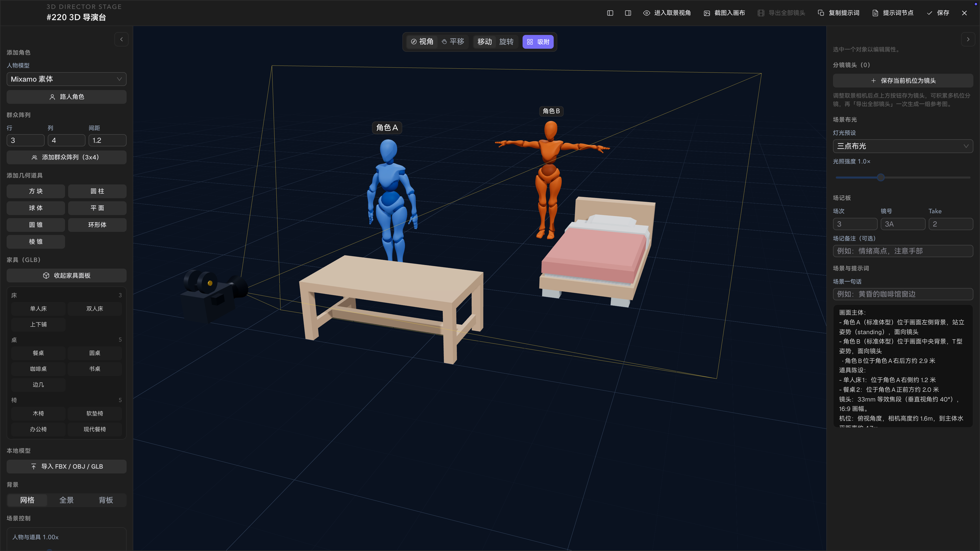Screen dimensions: 980x551
Task: Click the eye icon to enter viewfinder view
Action: pyautogui.click(x=646, y=13)
